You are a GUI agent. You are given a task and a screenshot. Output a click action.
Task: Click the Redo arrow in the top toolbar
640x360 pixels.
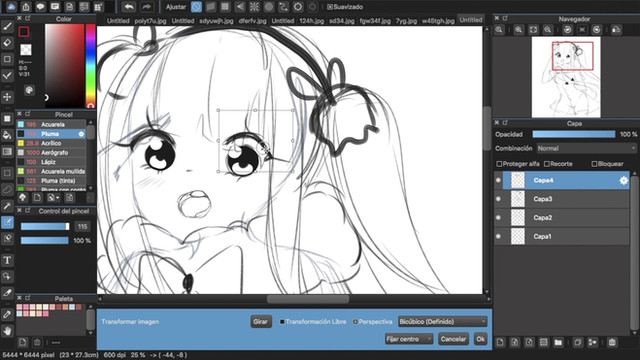click(147, 7)
